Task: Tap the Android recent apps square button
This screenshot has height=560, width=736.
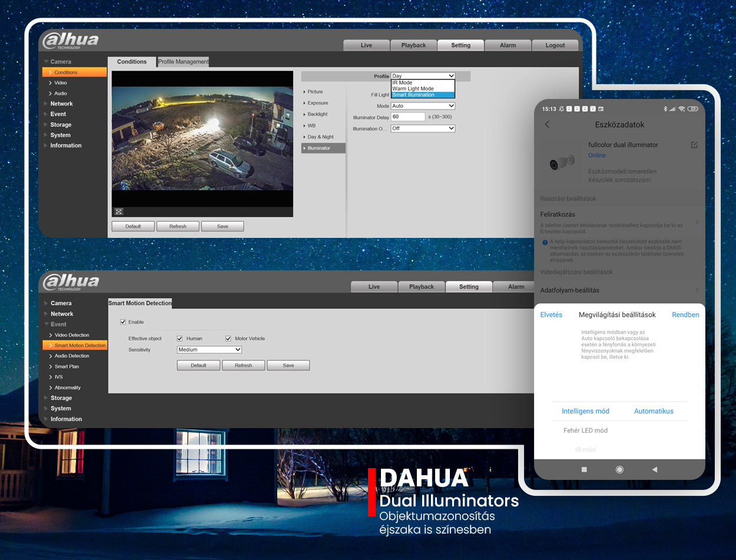Action: (584, 469)
